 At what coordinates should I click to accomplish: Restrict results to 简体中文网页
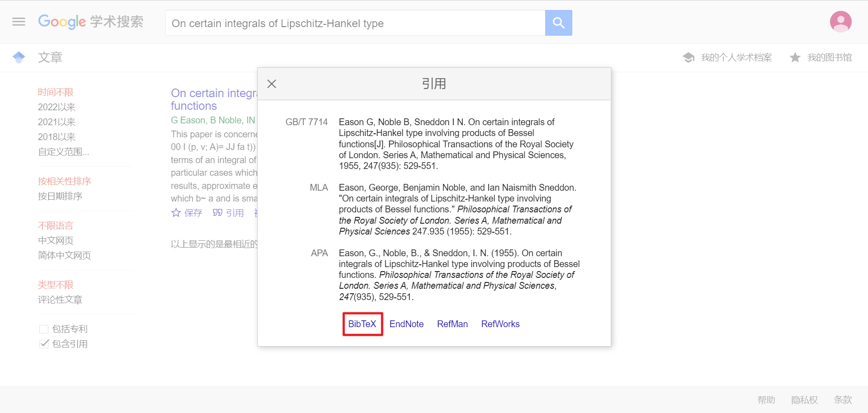point(65,255)
